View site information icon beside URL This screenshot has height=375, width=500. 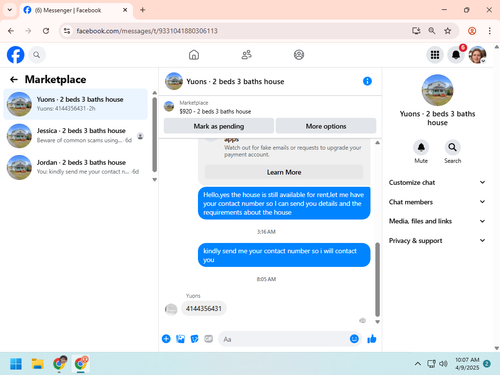coord(67,31)
